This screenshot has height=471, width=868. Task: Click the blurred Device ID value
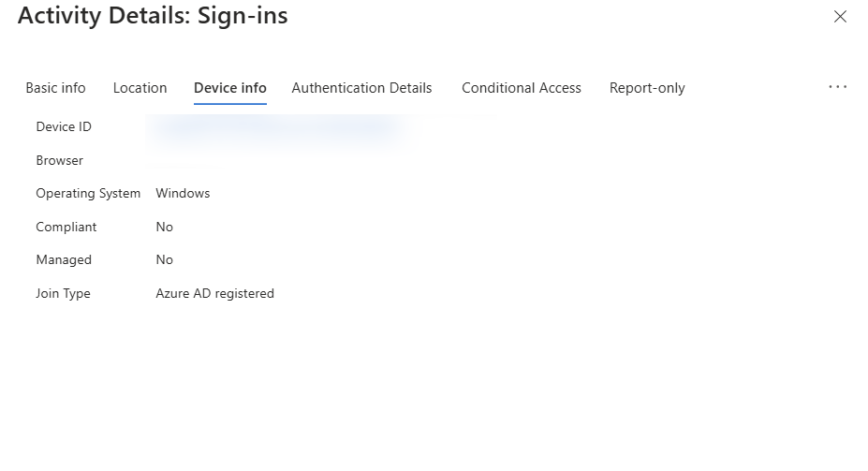click(276, 128)
